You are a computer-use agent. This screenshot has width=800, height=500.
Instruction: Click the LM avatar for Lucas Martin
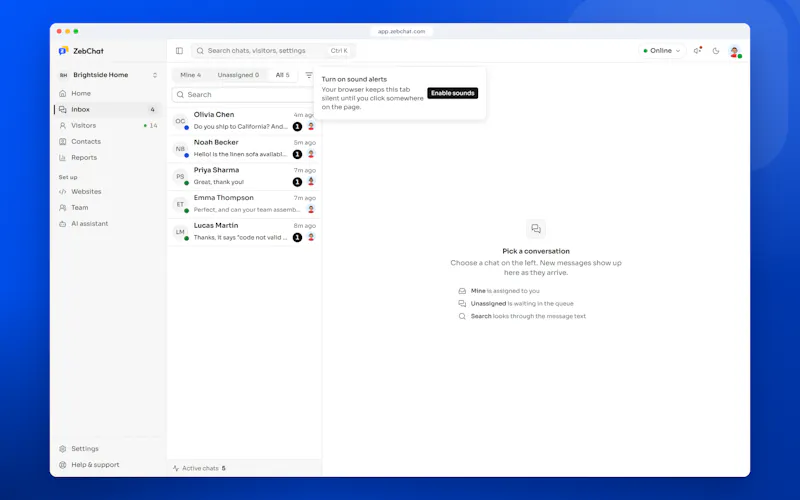180,232
